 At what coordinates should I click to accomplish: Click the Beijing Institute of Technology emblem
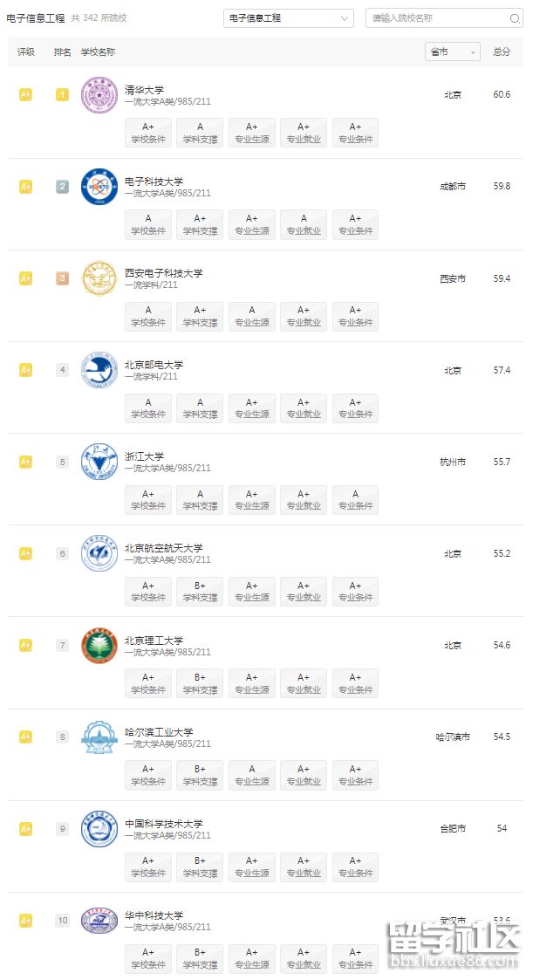(99, 645)
